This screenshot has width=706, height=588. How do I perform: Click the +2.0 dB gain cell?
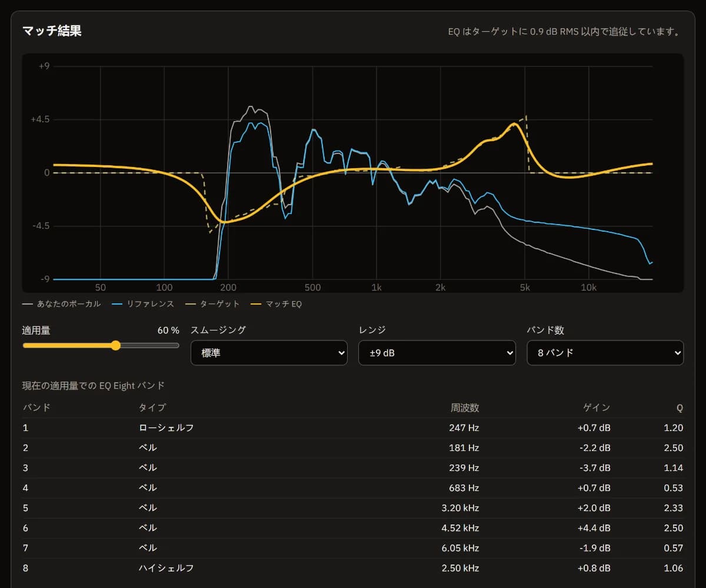pyautogui.click(x=594, y=507)
